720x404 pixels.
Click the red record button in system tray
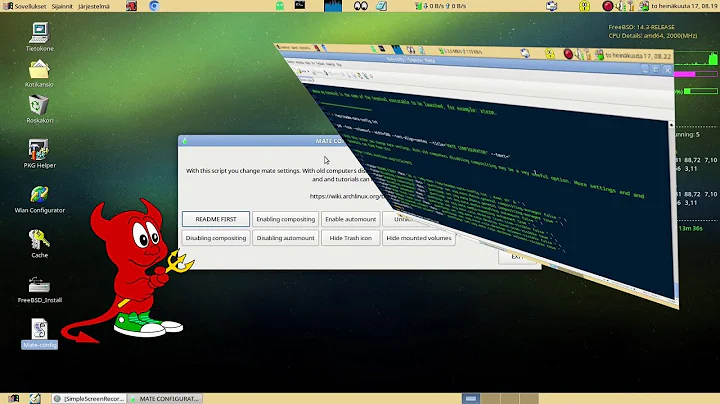(608, 6)
